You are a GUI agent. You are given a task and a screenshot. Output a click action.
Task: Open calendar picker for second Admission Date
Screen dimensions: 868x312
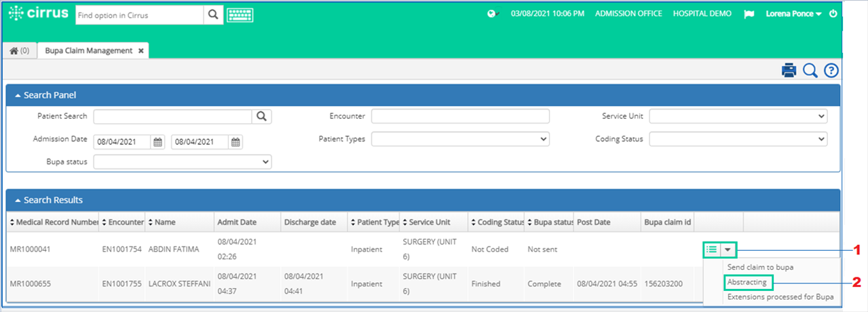tap(235, 142)
